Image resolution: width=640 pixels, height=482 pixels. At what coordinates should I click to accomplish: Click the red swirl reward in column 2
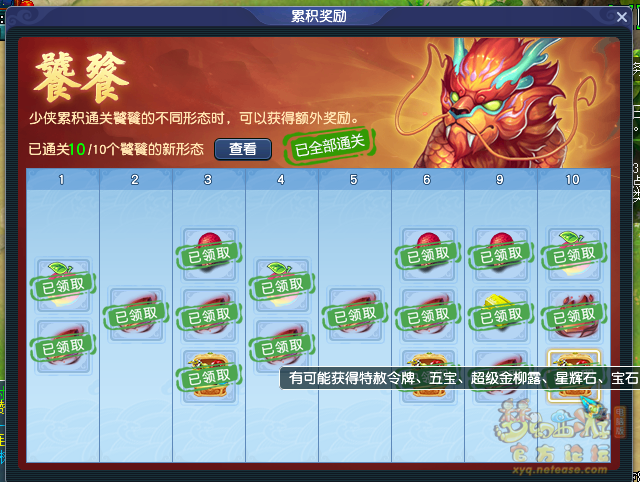click(136, 315)
